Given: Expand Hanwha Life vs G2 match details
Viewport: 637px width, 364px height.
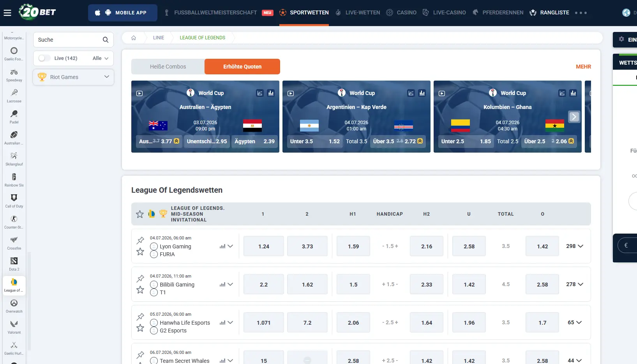Looking at the screenshot, I should coord(230,323).
